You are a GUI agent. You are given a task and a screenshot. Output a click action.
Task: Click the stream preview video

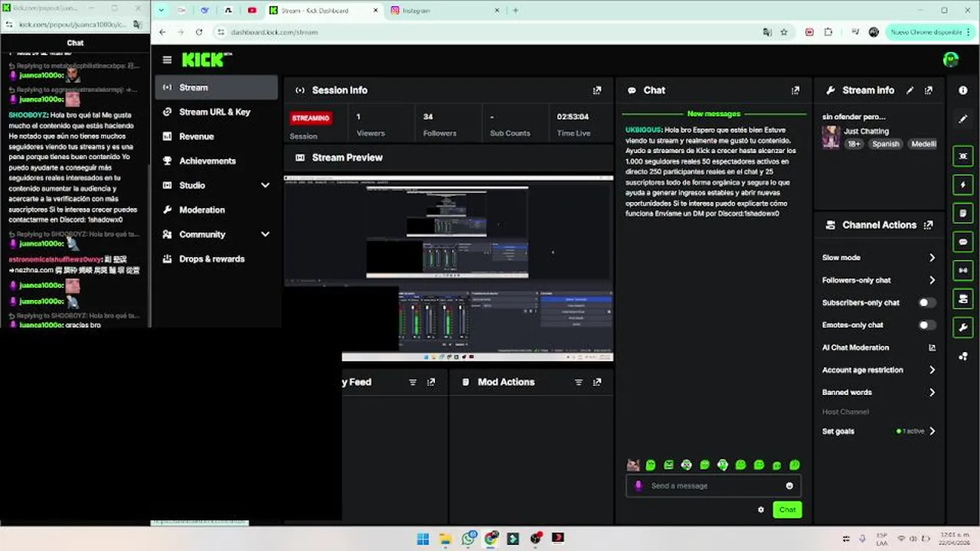(x=448, y=268)
